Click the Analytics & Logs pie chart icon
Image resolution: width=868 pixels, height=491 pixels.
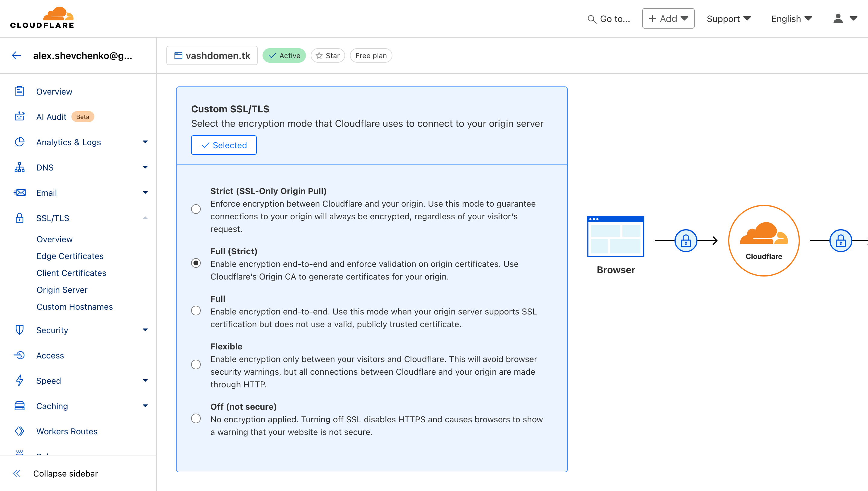(x=20, y=142)
